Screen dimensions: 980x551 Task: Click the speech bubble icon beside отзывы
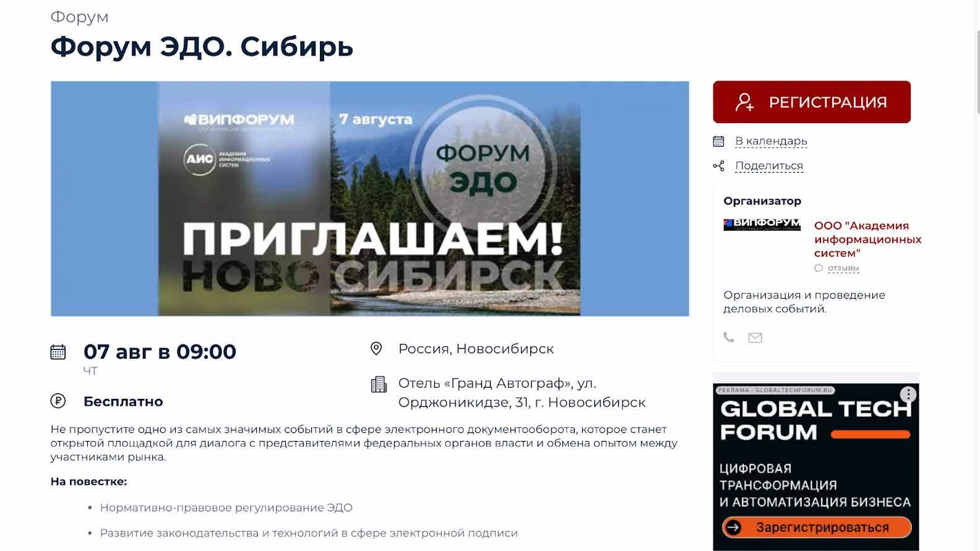point(819,268)
